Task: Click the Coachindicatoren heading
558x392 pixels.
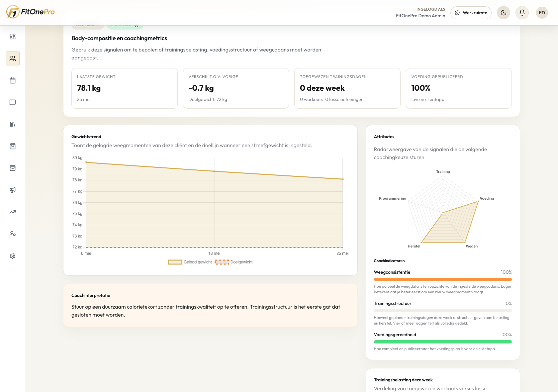Action: coord(389,261)
